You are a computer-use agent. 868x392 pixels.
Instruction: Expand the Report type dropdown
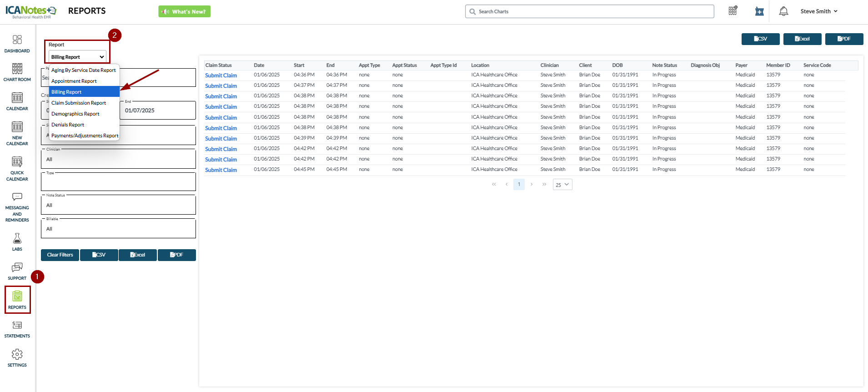point(78,57)
